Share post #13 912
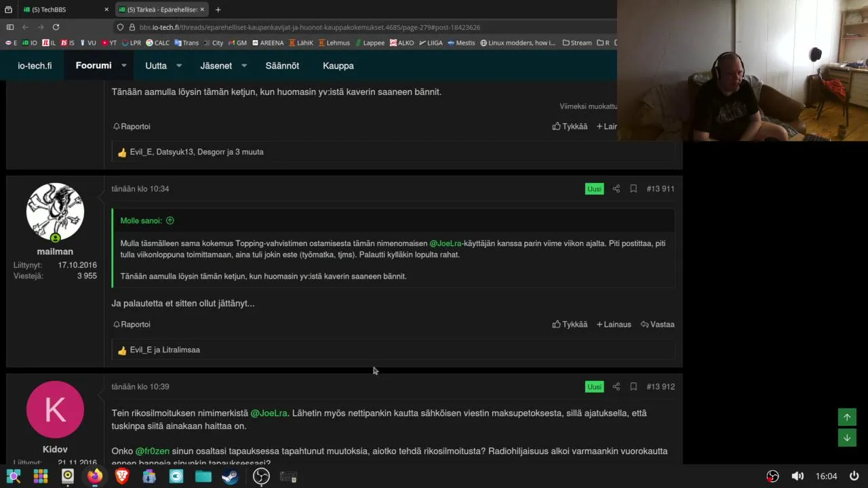The image size is (868, 488). click(x=616, y=386)
